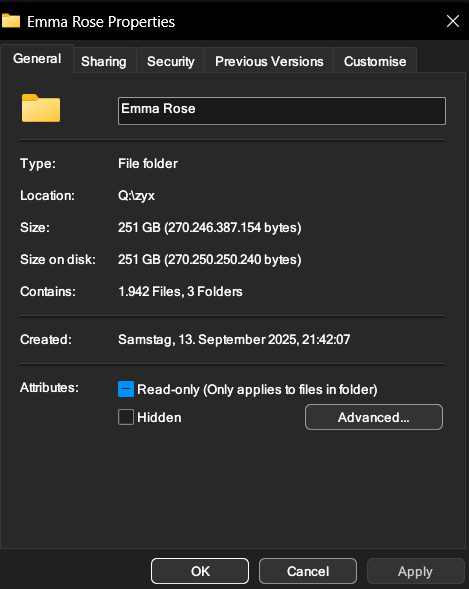469x589 pixels.
Task: Close the Emma Rose Properties window
Action: [453, 21]
